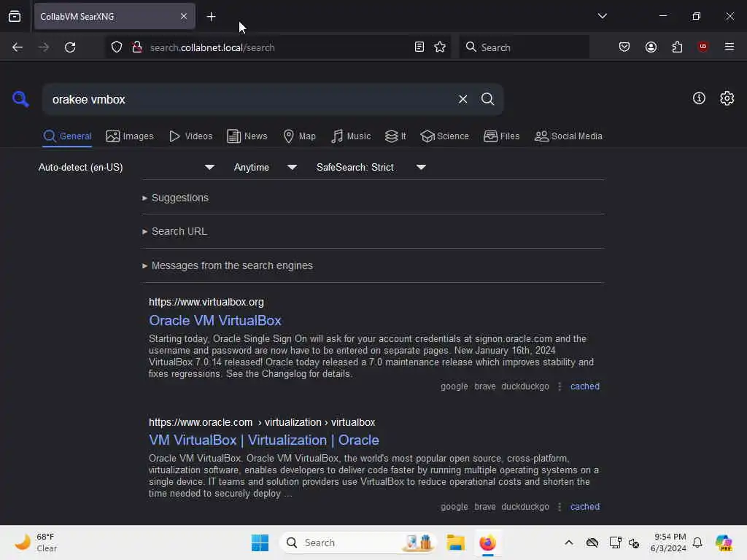747x560 pixels.
Task: Switch to the It category
Action: tap(395, 136)
